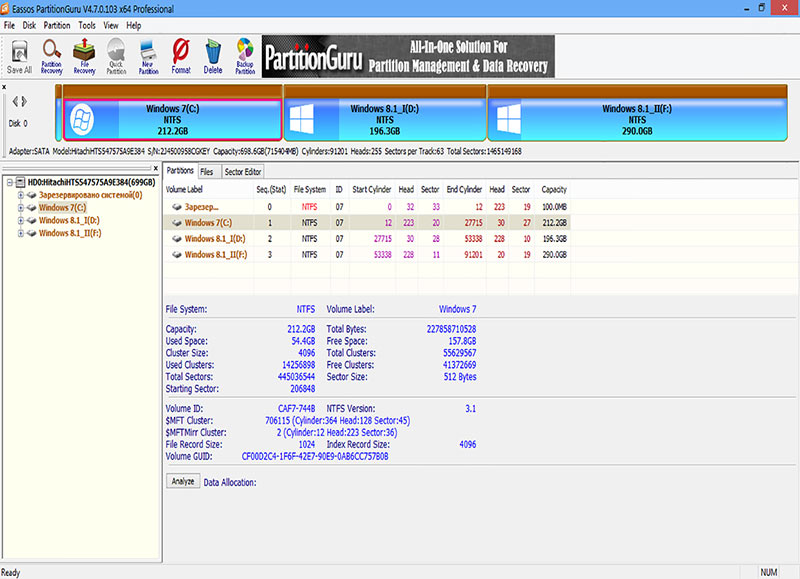The image size is (800, 579).
Task: Click the Save All toolbar icon
Action: point(19,57)
